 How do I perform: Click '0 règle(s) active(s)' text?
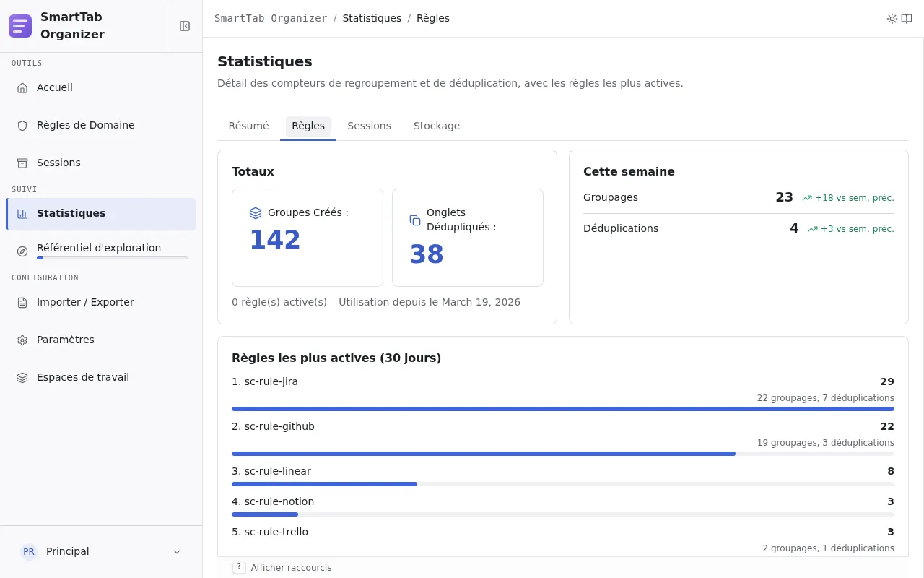click(279, 302)
